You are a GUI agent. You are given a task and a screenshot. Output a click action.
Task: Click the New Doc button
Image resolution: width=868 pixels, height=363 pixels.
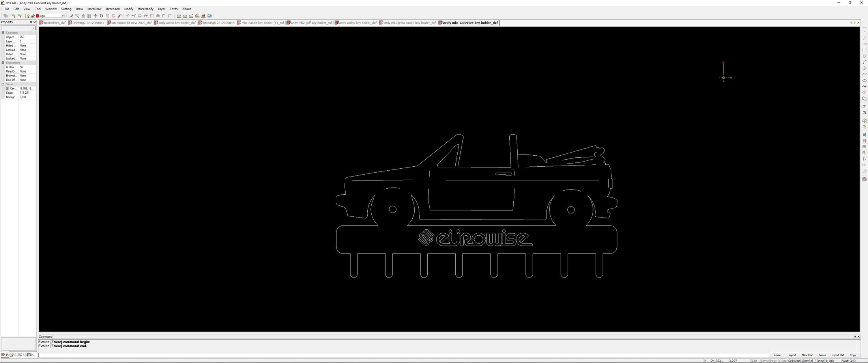807,355
